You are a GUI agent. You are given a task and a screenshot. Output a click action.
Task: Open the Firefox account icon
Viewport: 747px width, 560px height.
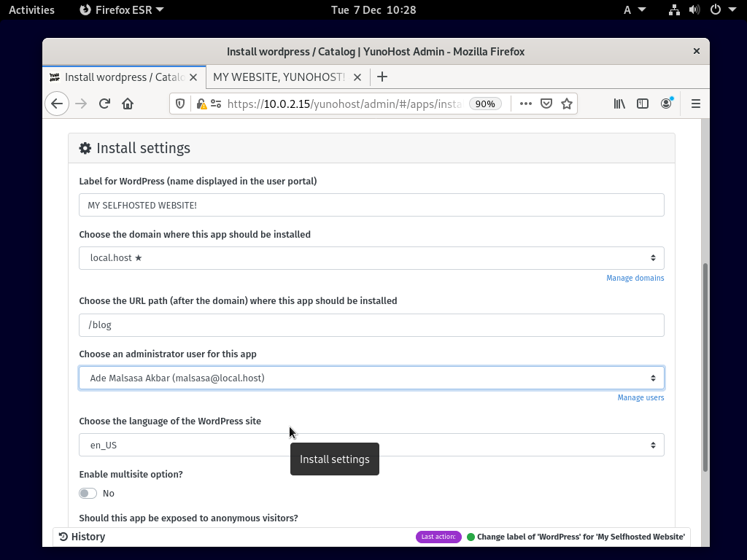click(x=666, y=104)
